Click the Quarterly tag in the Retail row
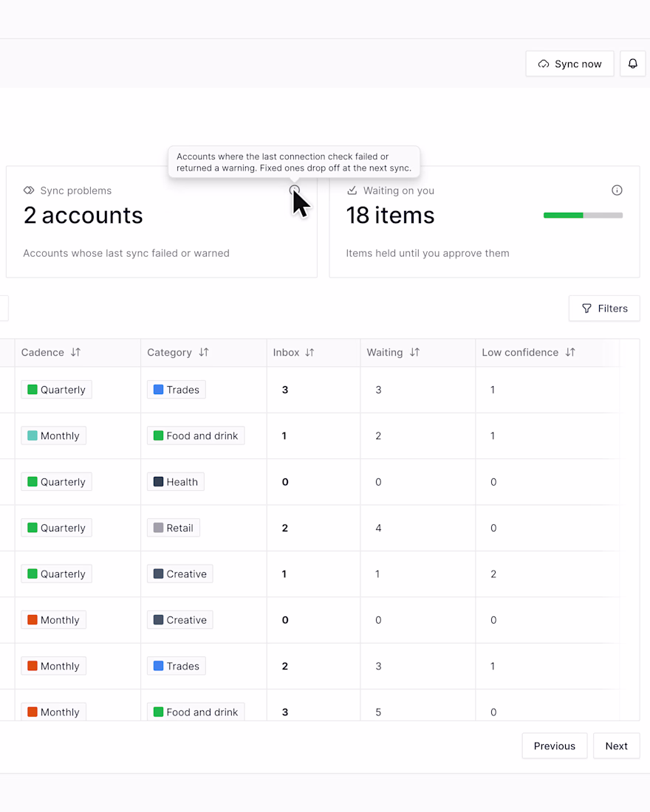The image size is (650, 812). point(56,528)
